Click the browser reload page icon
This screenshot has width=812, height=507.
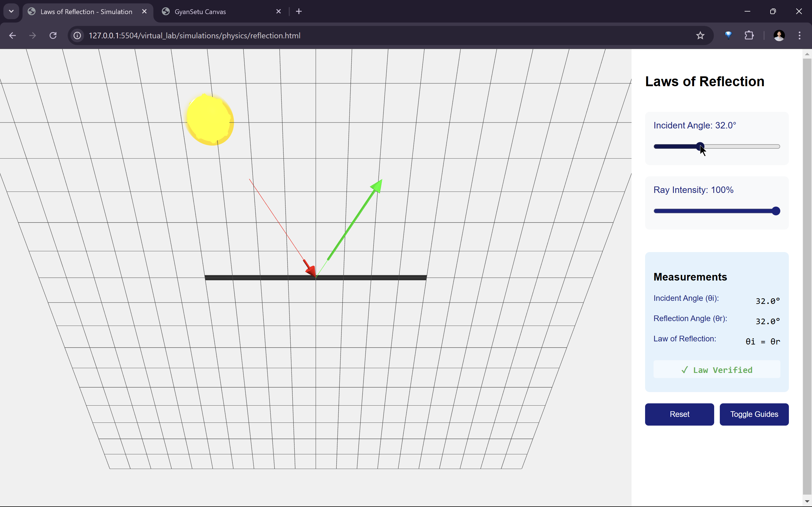click(53, 35)
